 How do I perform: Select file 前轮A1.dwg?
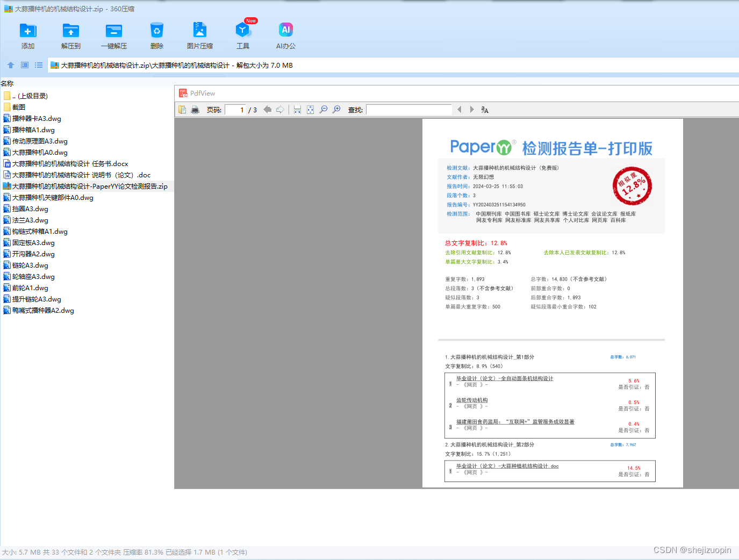coord(26,288)
